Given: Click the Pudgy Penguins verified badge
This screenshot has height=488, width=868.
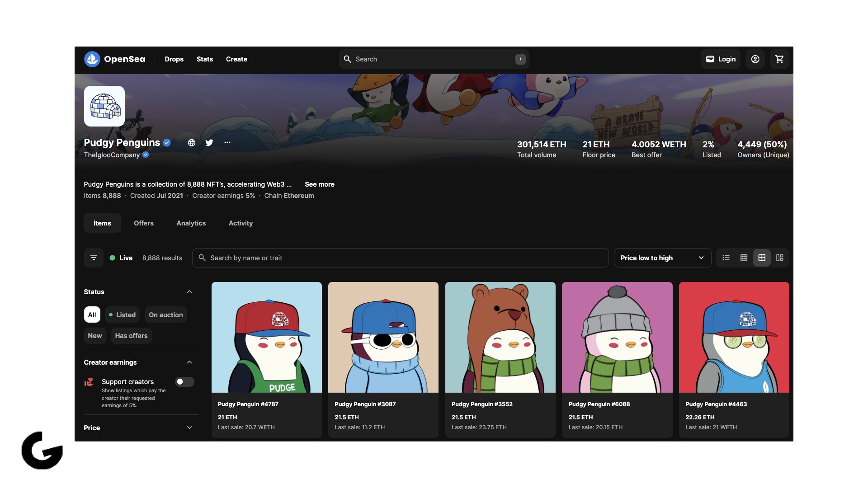Looking at the screenshot, I should (x=167, y=143).
